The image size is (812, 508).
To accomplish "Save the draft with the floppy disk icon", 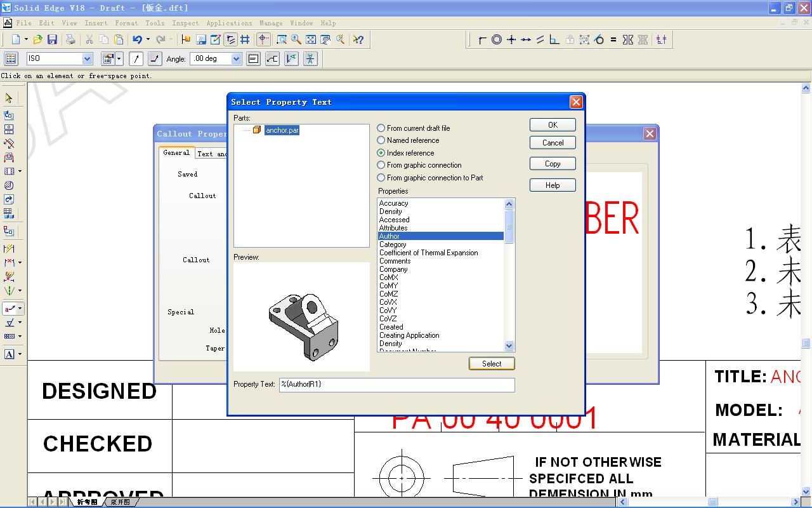I will point(53,39).
